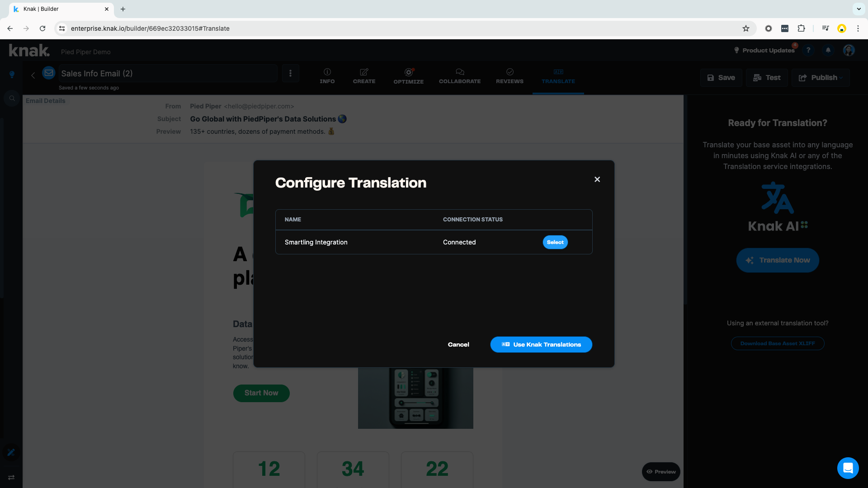
Task: Open the chat support widget
Action: tap(848, 468)
